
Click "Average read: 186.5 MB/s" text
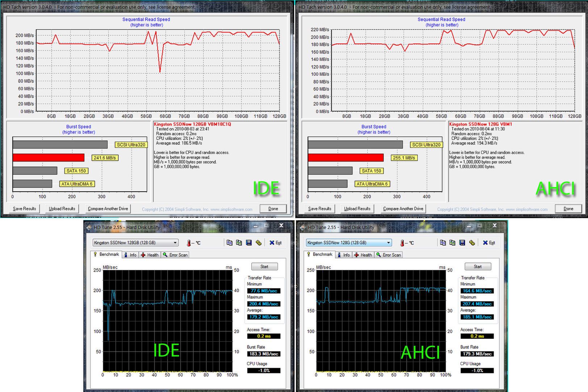[x=179, y=143]
